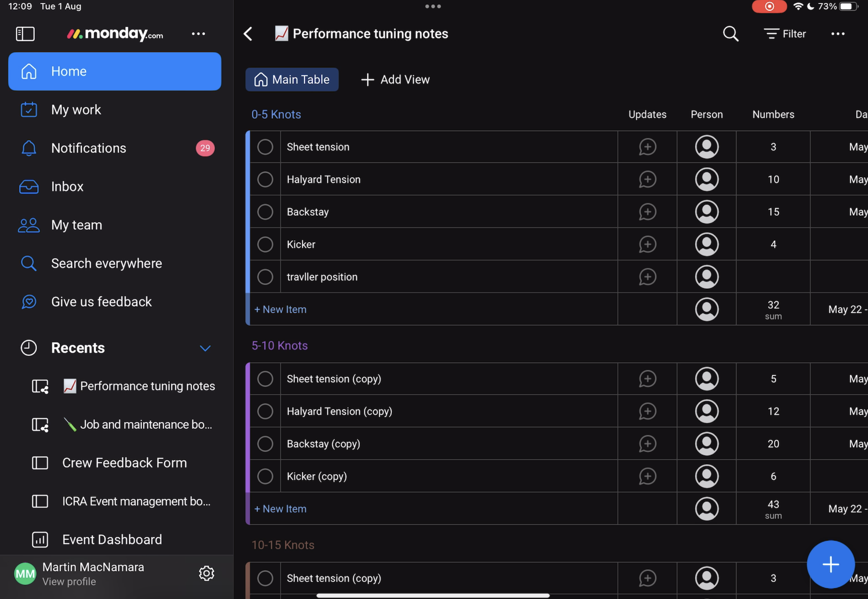
Task: Select the Kicker row circle
Action: [265, 244]
